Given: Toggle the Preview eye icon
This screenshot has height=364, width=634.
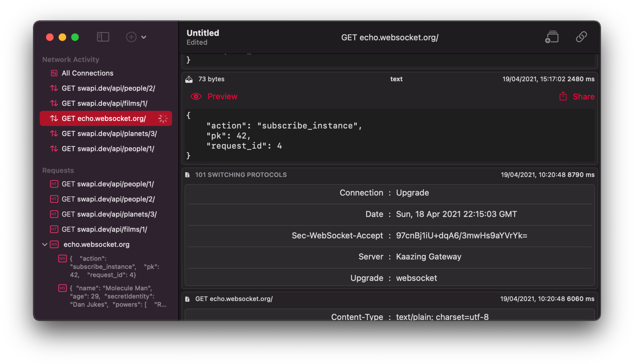Looking at the screenshot, I should tap(196, 97).
